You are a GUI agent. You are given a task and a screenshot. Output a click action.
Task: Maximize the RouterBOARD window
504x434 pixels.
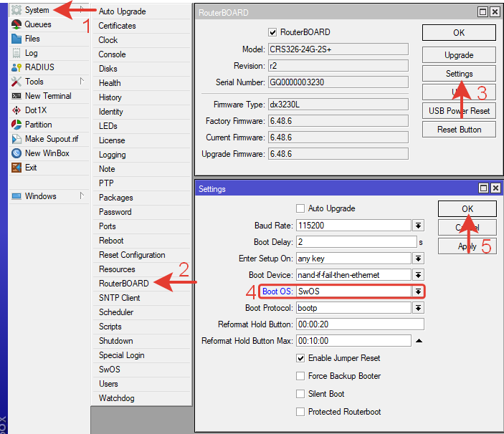tap(482, 12)
